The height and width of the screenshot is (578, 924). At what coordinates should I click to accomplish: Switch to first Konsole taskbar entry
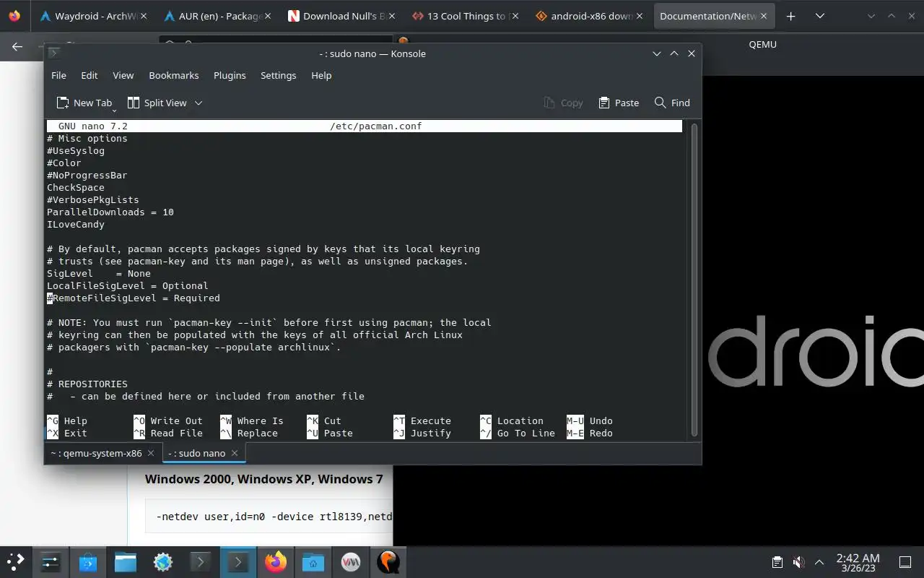pos(201,562)
